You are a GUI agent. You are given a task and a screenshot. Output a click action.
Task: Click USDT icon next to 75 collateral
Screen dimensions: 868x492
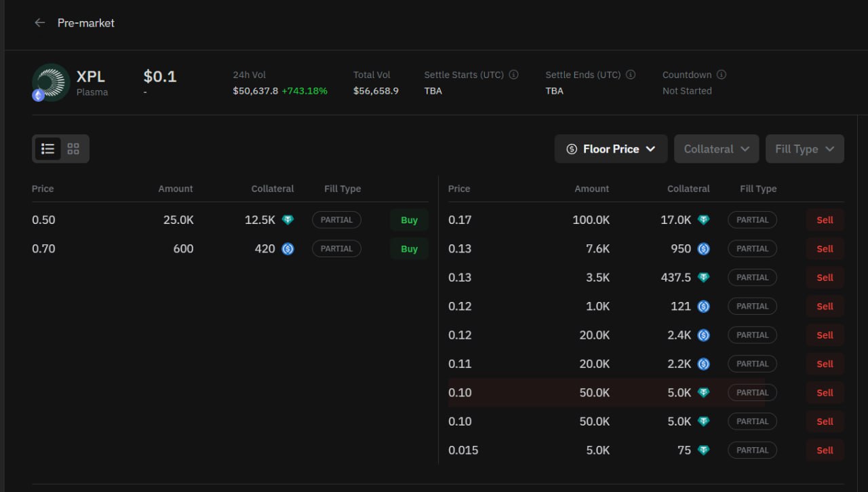point(704,450)
